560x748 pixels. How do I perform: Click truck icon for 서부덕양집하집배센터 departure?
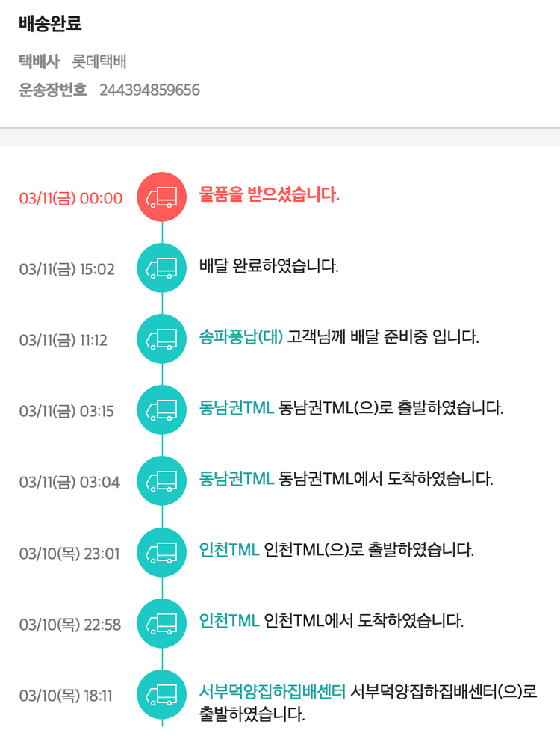[162, 695]
